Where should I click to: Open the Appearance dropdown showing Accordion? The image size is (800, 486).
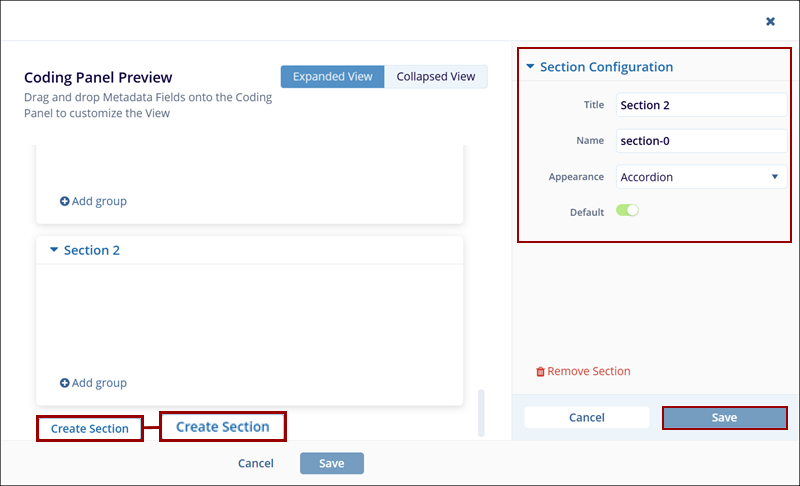[699, 177]
